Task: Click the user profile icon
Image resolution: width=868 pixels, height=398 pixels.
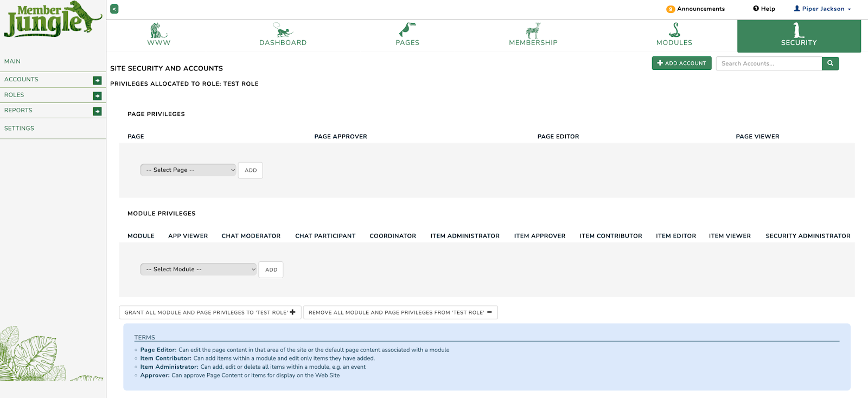Action: click(797, 9)
